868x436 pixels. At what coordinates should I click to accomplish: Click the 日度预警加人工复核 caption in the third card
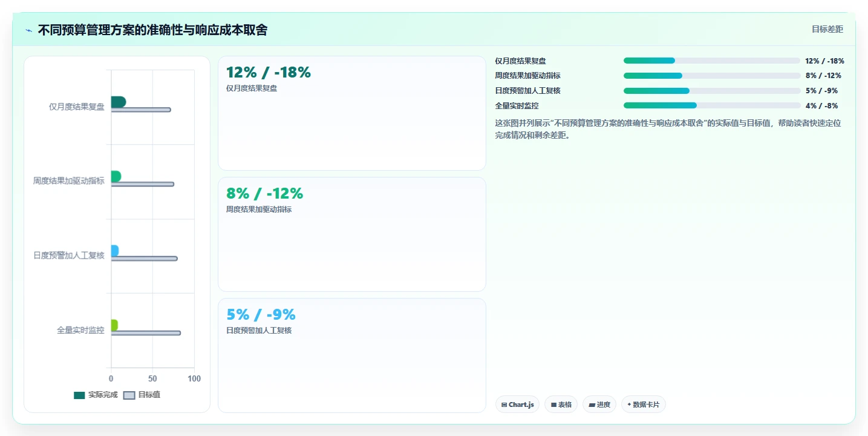click(x=259, y=330)
